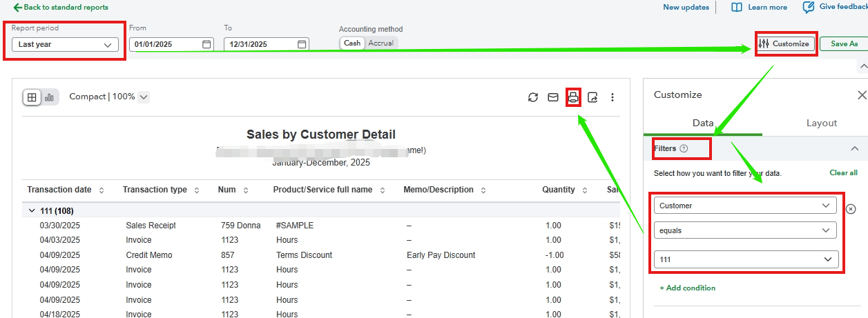Open the Report period dropdown
Viewport: 868px width, 318px height.
(x=65, y=44)
